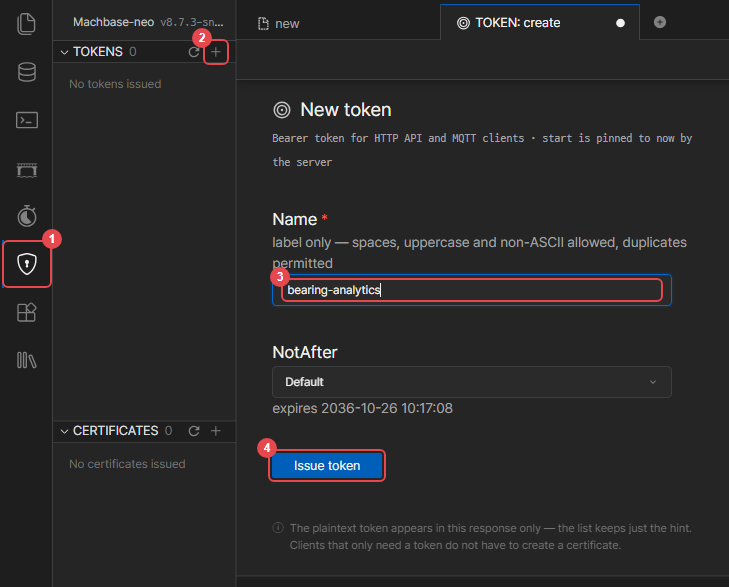The width and height of the screenshot is (729, 587).
Task: Collapse the CERTIFICATES section
Action: (64, 431)
